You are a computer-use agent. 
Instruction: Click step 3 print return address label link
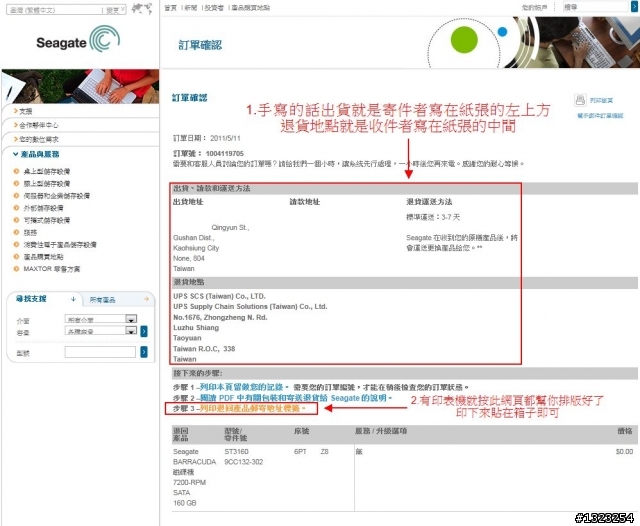point(253,408)
